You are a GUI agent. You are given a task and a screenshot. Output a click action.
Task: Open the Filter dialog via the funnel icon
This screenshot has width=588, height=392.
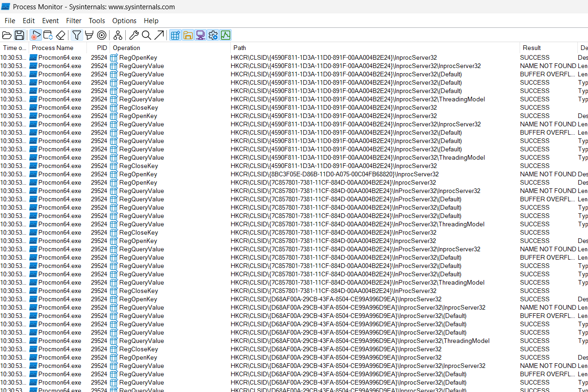pyautogui.click(x=77, y=35)
